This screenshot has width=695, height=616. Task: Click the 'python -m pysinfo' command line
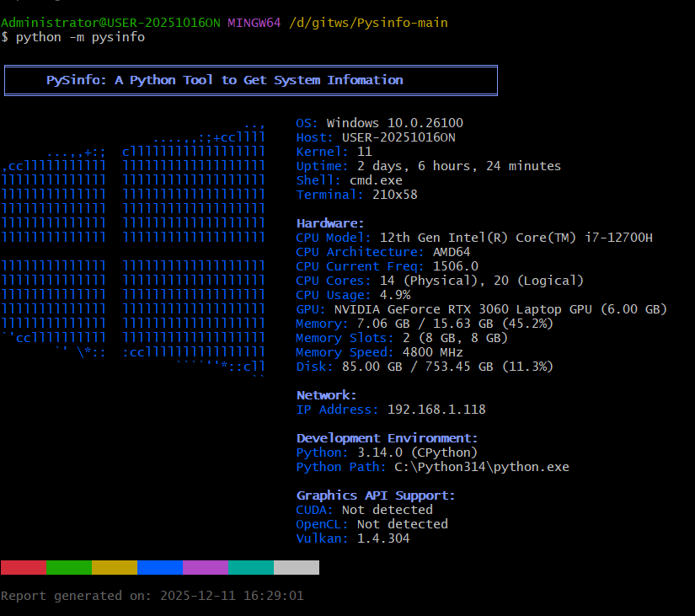tap(80, 37)
